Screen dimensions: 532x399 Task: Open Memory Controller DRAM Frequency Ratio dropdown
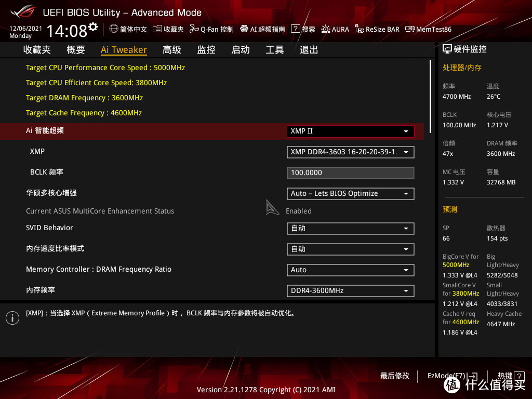coord(351,270)
